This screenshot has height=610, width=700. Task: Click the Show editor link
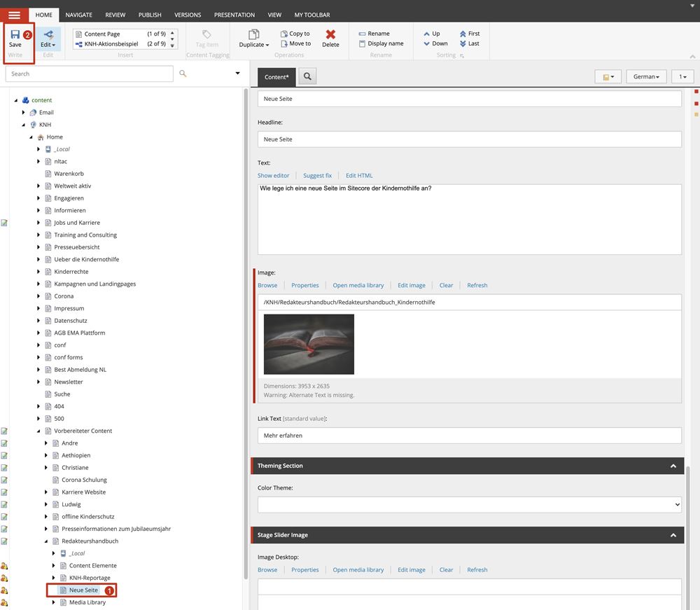tap(273, 176)
